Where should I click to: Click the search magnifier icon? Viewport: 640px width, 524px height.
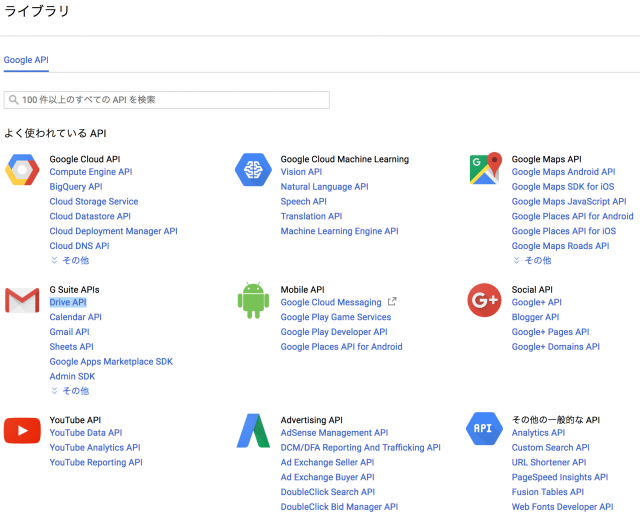click(x=13, y=100)
